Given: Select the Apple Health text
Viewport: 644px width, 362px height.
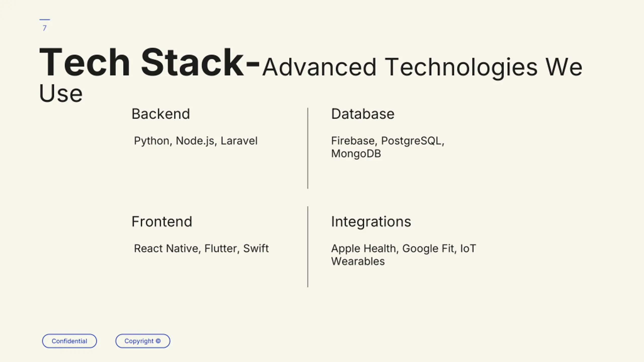Looking at the screenshot, I should (x=364, y=248).
